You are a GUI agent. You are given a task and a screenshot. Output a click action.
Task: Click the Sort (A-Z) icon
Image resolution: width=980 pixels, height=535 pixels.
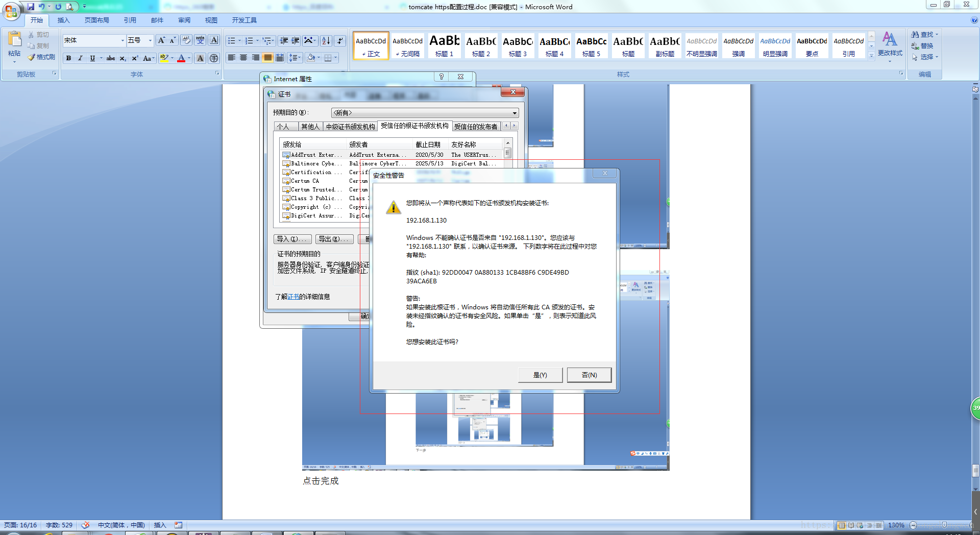[x=326, y=40]
